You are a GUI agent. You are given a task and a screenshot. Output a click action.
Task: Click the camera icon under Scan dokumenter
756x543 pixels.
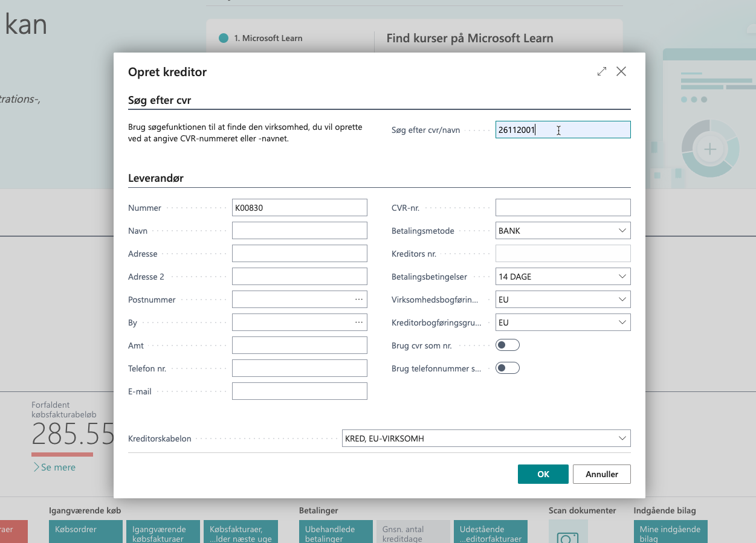point(567,536)
